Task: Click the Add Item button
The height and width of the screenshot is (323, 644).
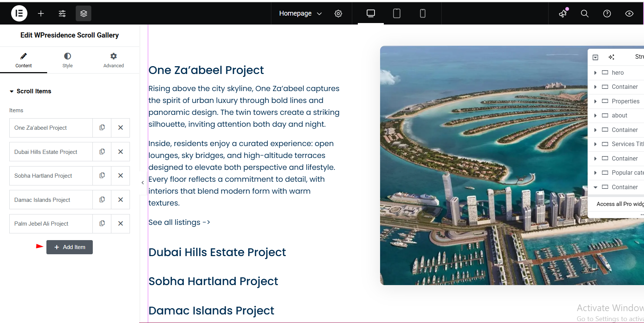Action: [x=69, y=247]
